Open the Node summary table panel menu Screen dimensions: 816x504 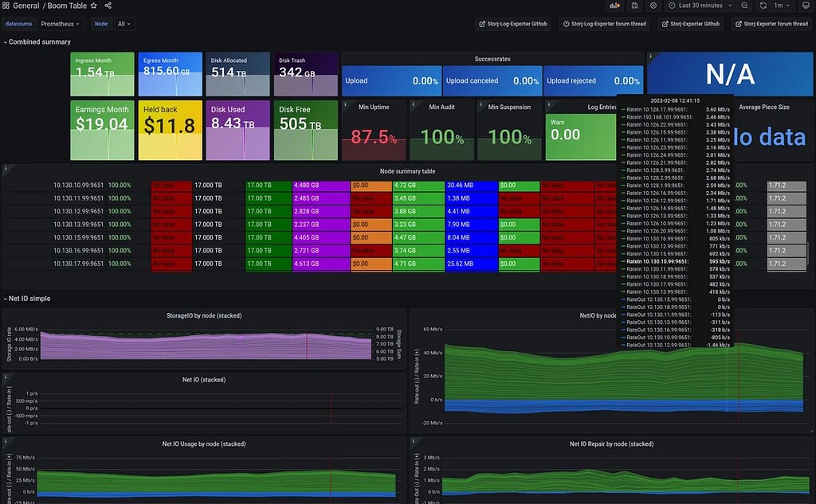point(408,170)
